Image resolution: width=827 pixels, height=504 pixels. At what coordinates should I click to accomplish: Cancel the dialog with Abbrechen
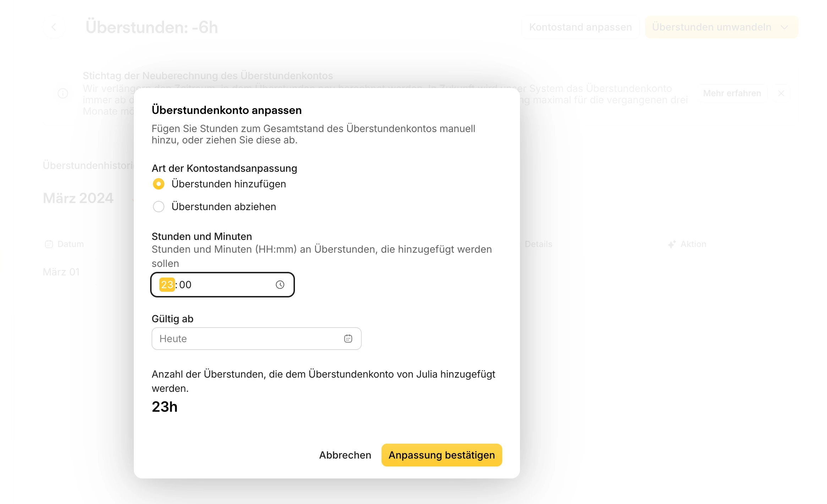click(345, 455)
